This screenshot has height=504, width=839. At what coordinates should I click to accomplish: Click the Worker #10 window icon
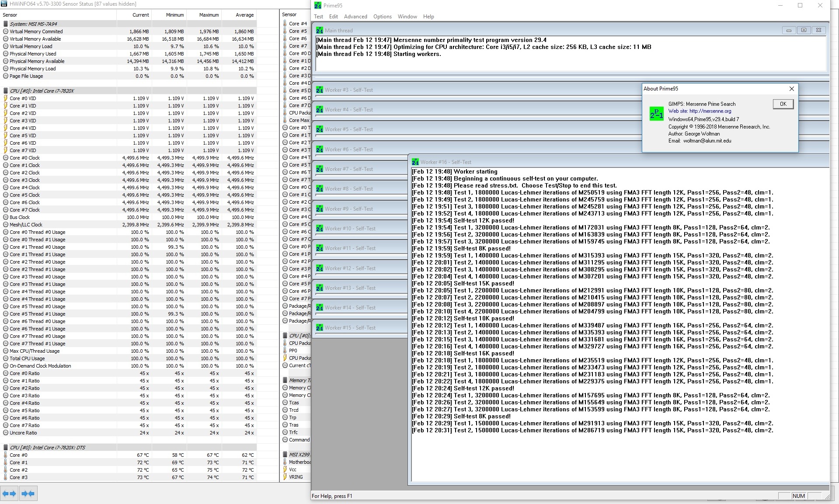point(320,229)
